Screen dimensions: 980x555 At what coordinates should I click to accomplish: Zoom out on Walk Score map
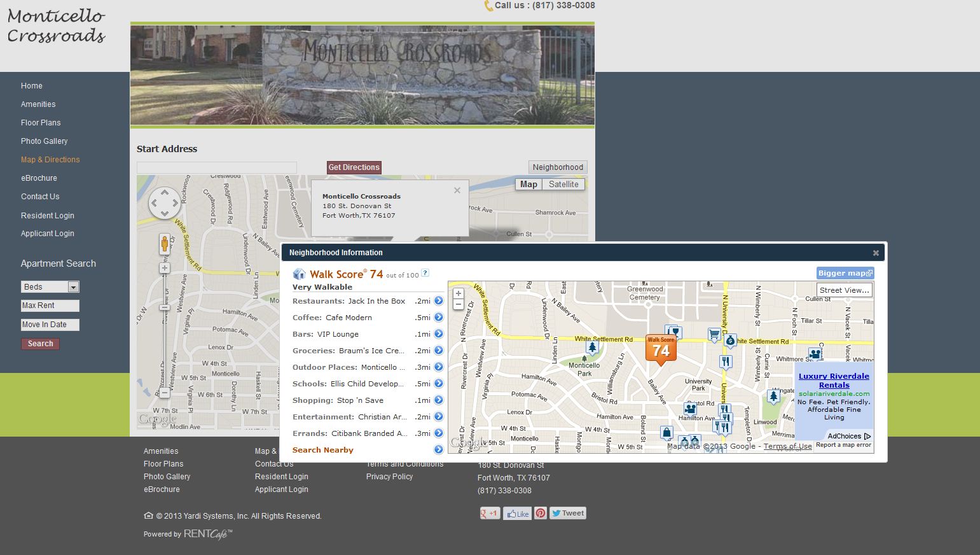coord(458,304)
